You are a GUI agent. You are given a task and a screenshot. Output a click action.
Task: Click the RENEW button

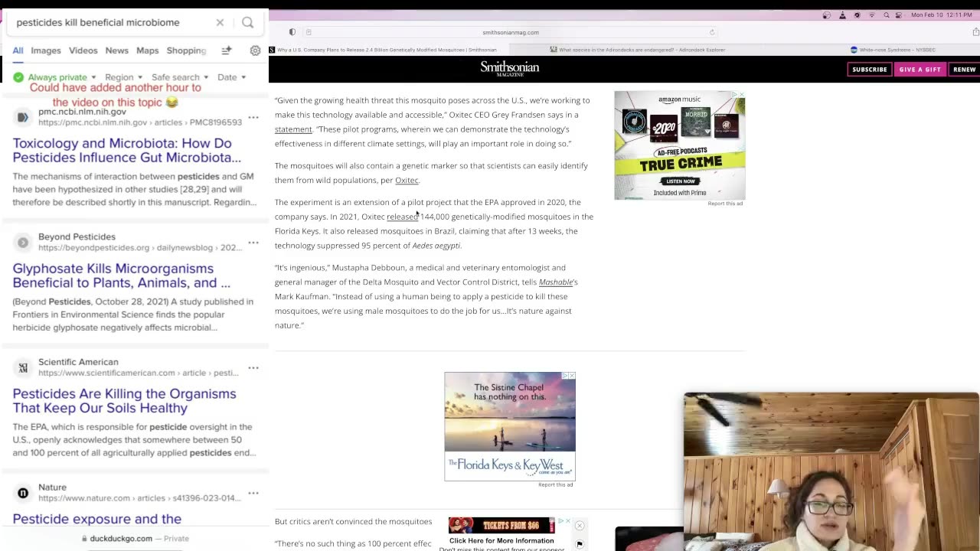(964, 70)
